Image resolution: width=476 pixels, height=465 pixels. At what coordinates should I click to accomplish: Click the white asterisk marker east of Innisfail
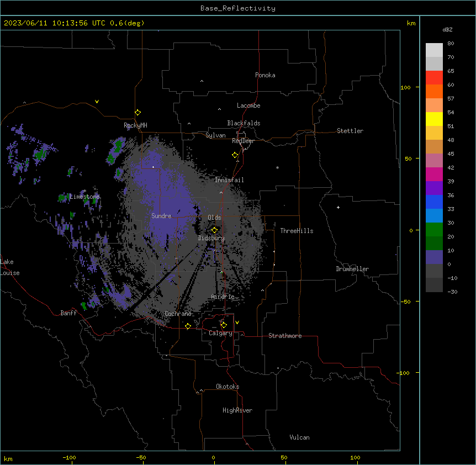coord(277,167)
